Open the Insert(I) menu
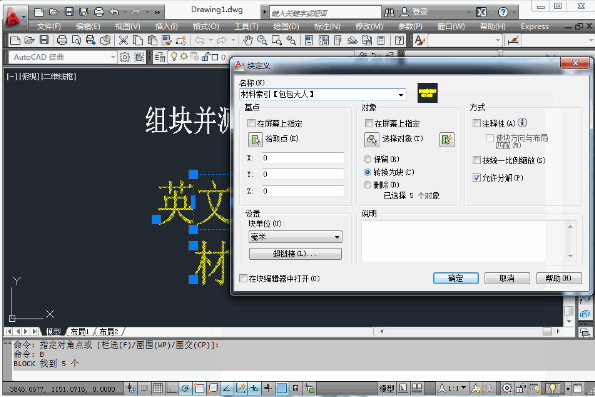595x397 pixels. [167, 27]
